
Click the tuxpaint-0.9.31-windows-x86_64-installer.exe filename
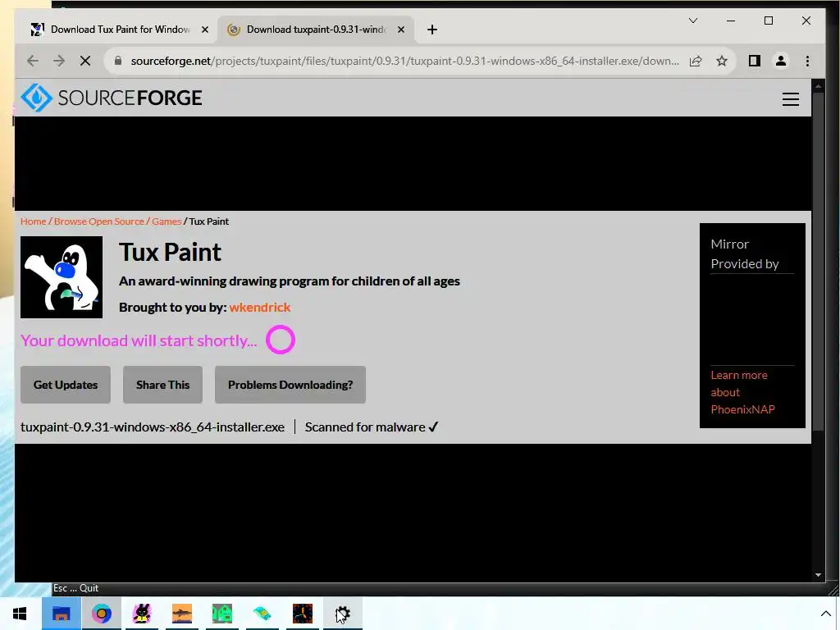(x=153, y=427)
